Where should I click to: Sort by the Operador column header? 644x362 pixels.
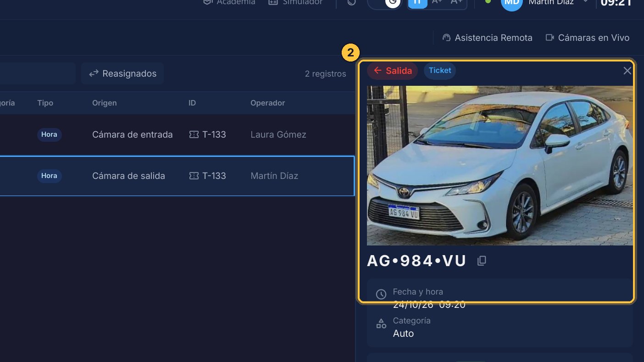pyautogui.click(x=268, y=103)
